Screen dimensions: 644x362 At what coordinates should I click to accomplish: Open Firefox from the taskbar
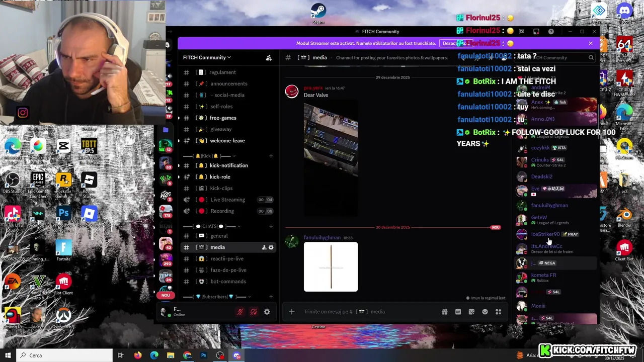[137, 355]
